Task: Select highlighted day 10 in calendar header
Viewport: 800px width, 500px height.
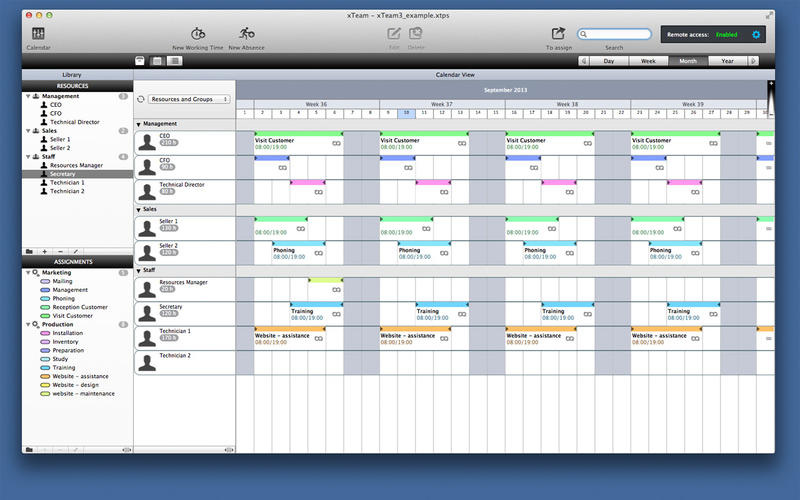Action: [406, 113]
